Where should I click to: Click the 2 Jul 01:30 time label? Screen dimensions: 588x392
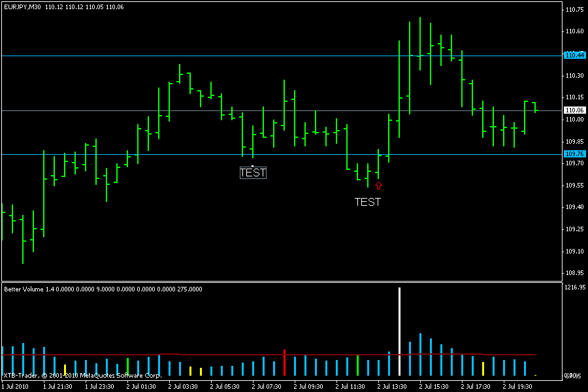point(141,386)
